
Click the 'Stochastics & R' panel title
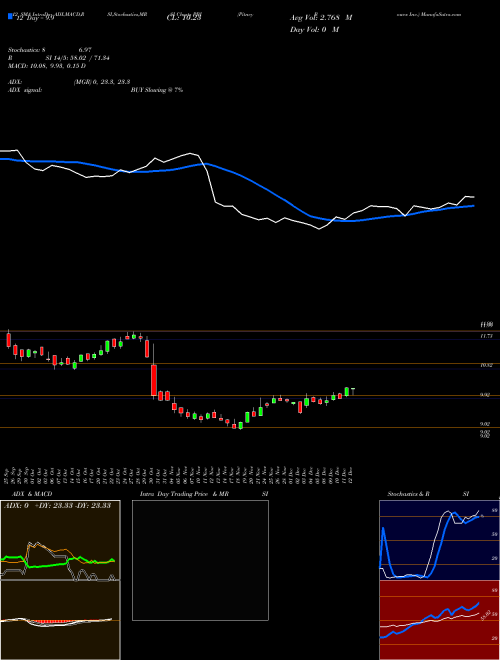pyautogui.click(x=409, y=494)
